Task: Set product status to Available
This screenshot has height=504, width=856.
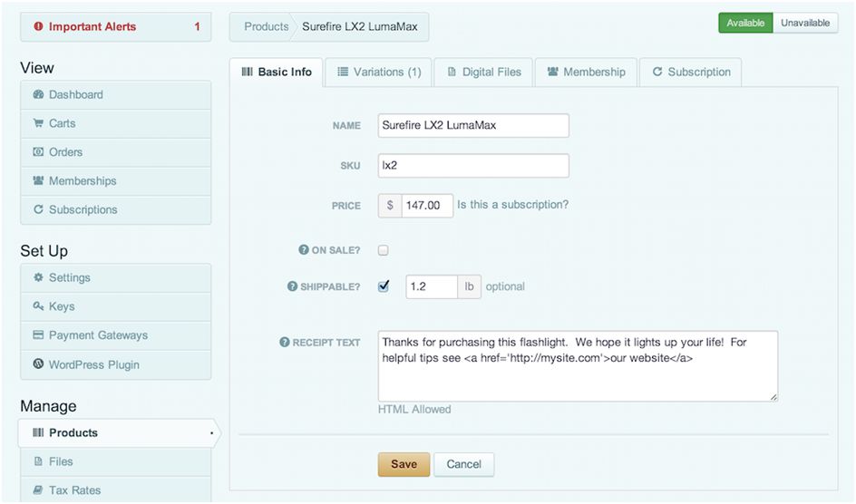Action: pyautogui.click(x=745, y=23)
